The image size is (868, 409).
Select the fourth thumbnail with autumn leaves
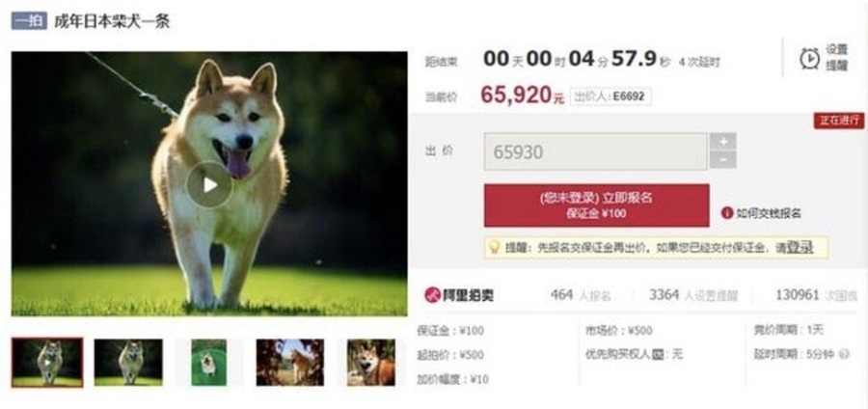[290, 363]
